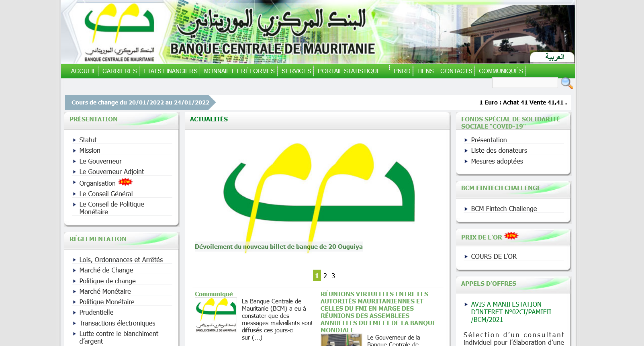The width and height of the screenshot is (644, 346).
Task: Open the Liste des donateurs link
Action: pyautogui.click(x=499, y=150)
